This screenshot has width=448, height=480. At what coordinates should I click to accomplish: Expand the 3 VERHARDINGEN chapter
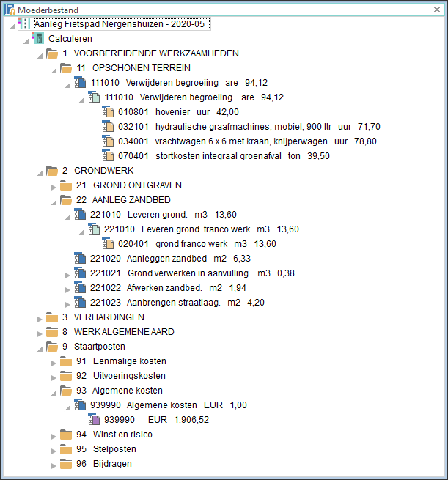39,317
